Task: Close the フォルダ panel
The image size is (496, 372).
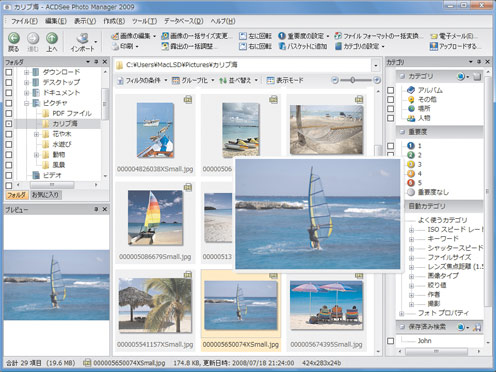Action: (105, 62)
